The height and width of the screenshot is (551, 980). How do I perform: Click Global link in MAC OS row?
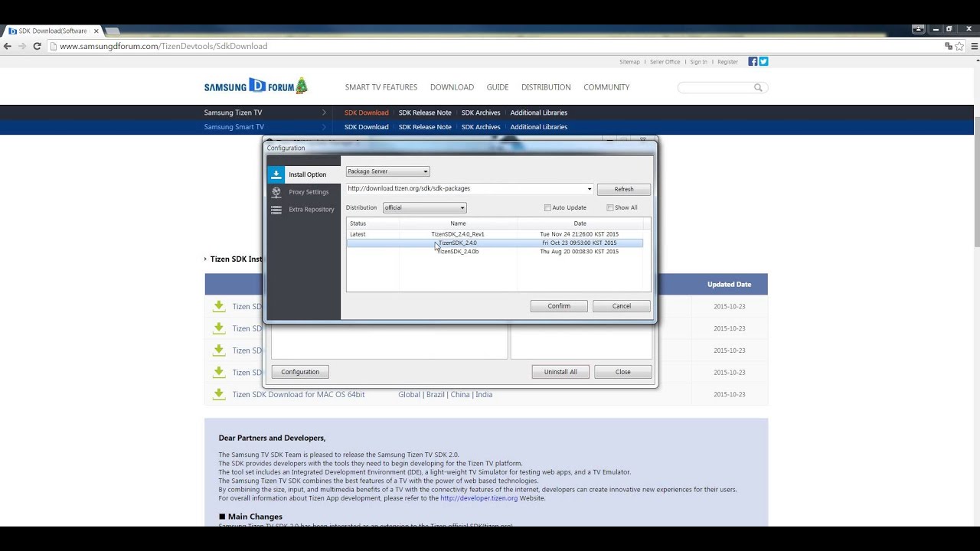[x=409, y=395]
